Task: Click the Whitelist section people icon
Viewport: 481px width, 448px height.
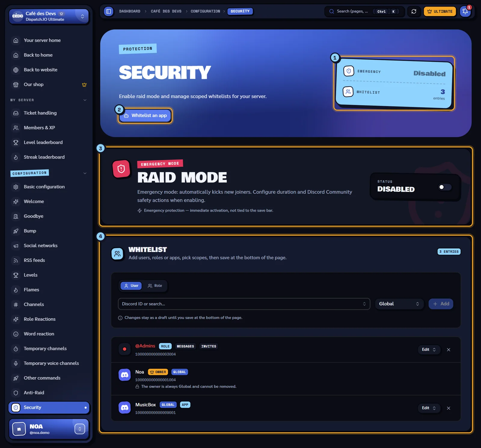Action: pyautogui.click(x=117, y=254)
